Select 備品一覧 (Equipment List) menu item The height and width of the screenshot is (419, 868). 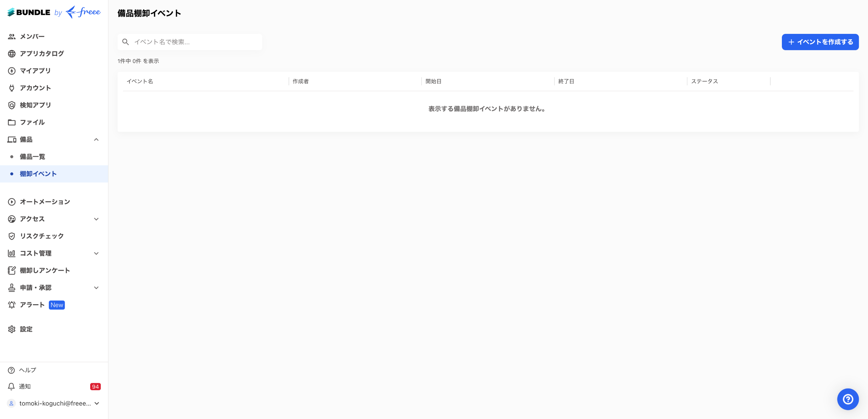(x=33, y=157)
